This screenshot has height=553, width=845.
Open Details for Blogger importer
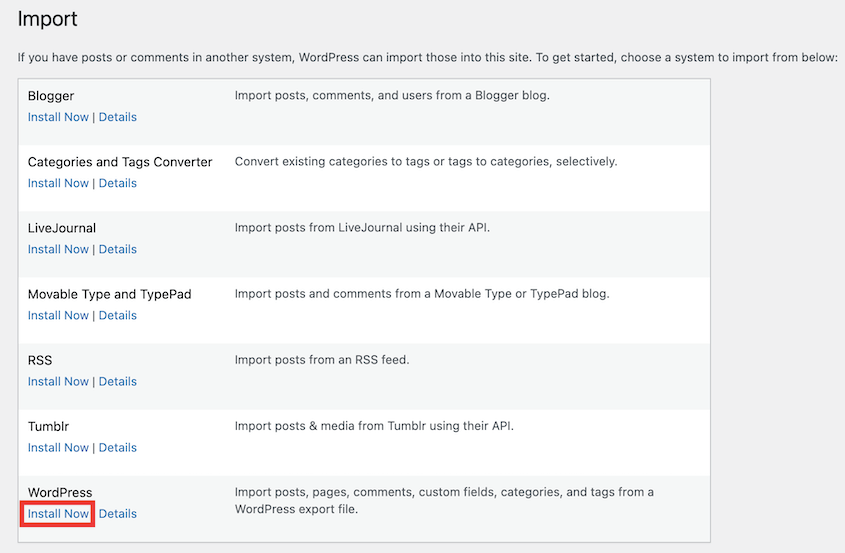tap(117, 117)
